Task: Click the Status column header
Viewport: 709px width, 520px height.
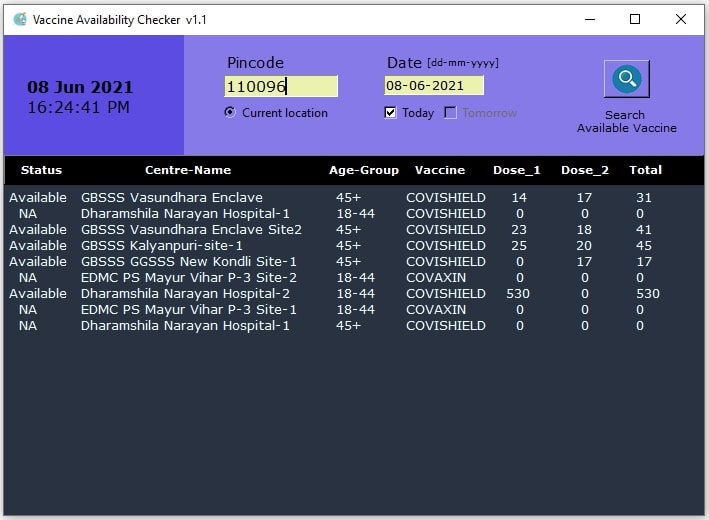Action: point(41,170)
